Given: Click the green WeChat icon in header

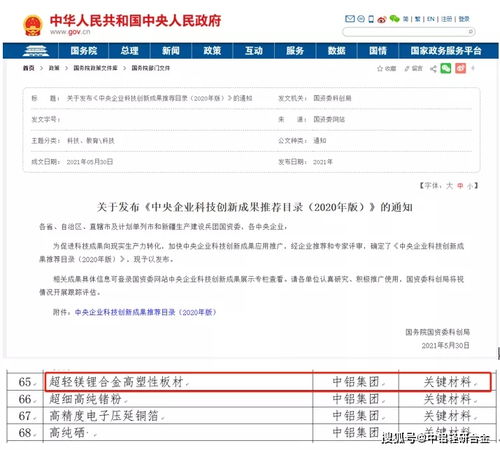Looking at the screenshot, I should pos(394,19).
